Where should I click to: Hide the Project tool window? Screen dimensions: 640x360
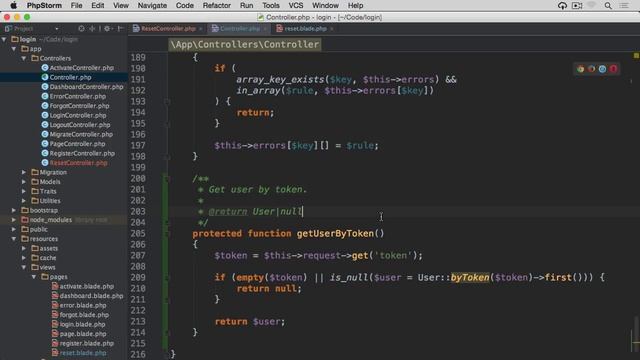[x=120, y=29]
